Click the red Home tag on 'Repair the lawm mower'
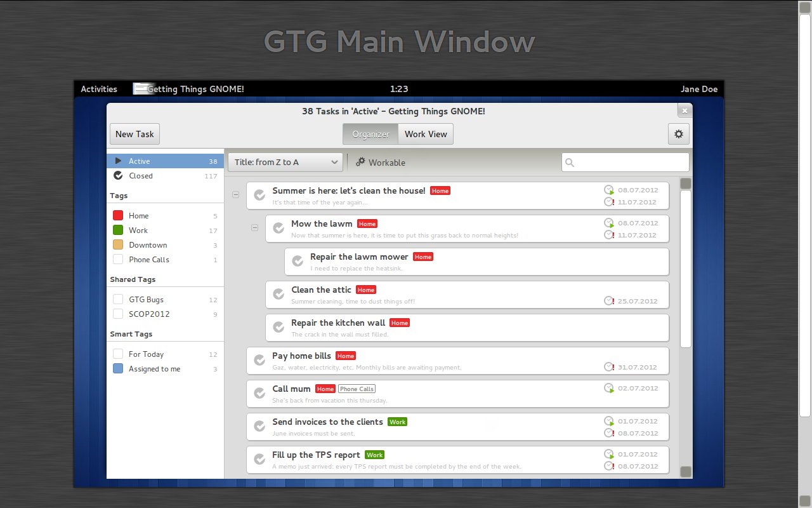Viewport: 812px width, 508px height. tap(423, 257)
